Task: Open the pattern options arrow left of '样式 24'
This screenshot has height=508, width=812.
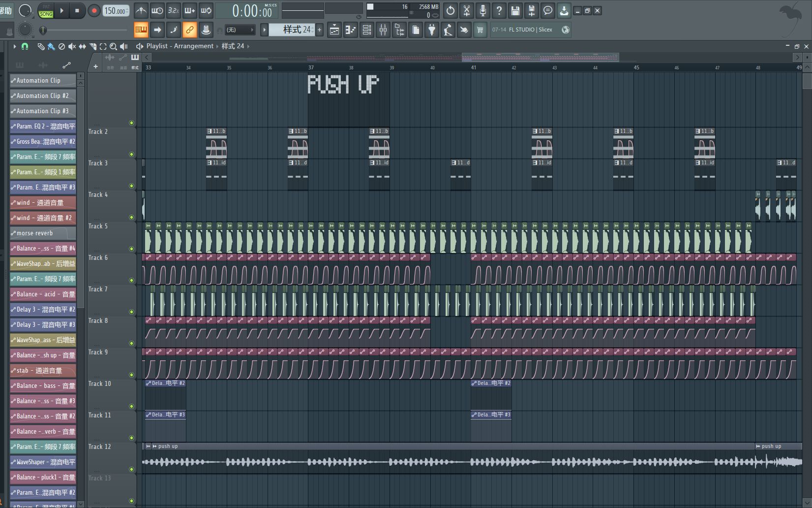Action: pyautogui.click(x=264, y=30)
